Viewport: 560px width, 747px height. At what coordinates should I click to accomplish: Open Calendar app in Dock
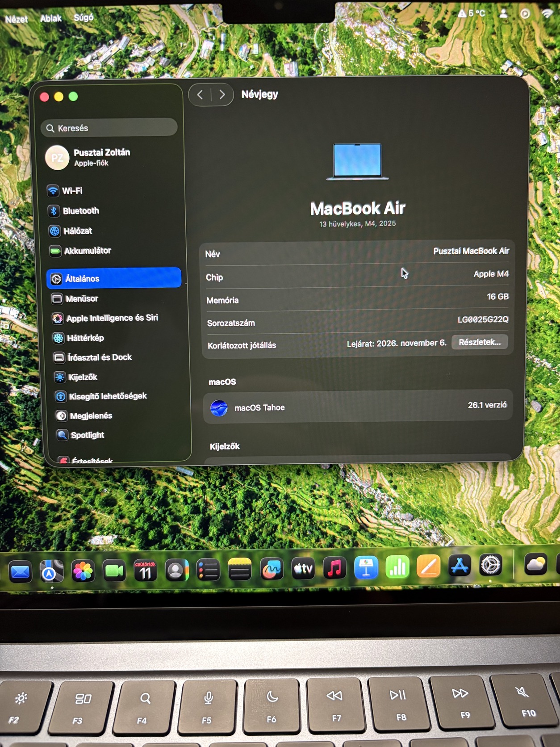click(x=146, y=571)
